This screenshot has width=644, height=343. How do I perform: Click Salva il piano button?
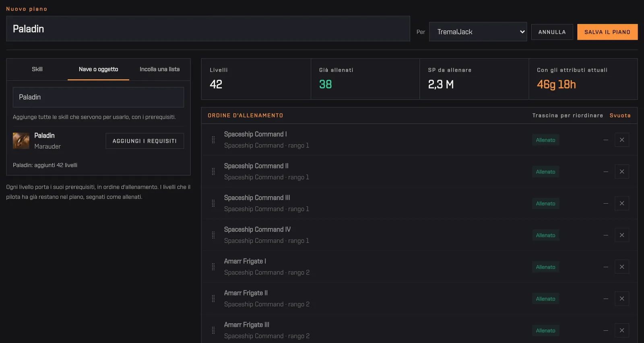607,32
